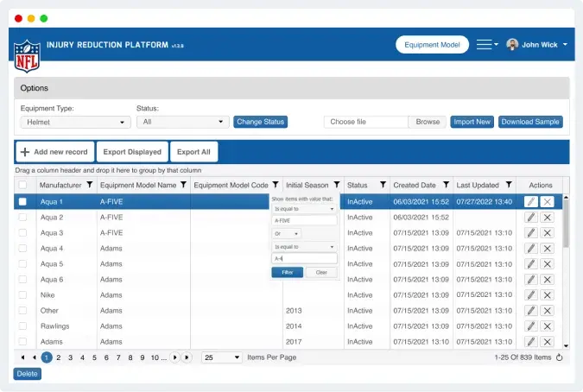Screen dimensions: 583x392
Task: Delete the Rawlings record
Action: 548,326
